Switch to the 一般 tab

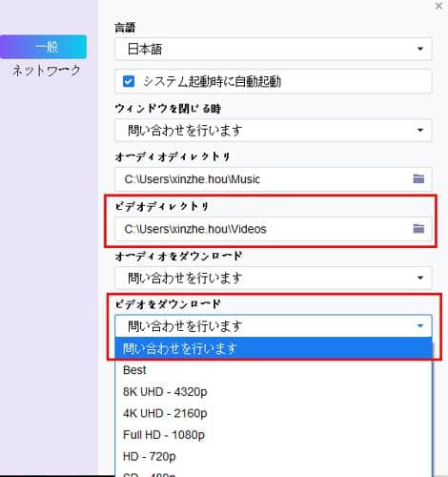[x=43, y=47]
